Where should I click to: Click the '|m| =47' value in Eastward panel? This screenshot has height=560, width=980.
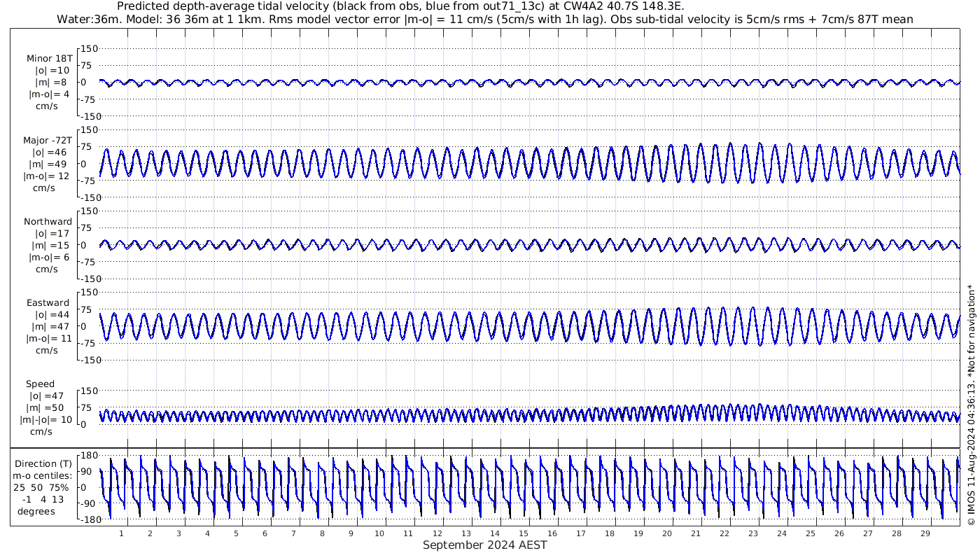52,326
